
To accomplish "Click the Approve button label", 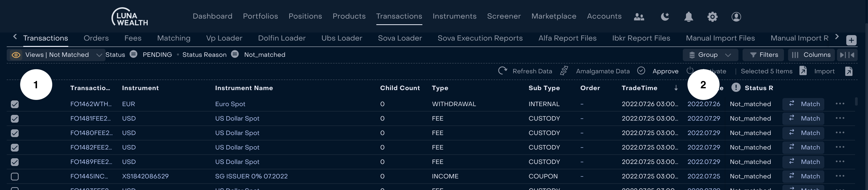I will coord(665,71).
